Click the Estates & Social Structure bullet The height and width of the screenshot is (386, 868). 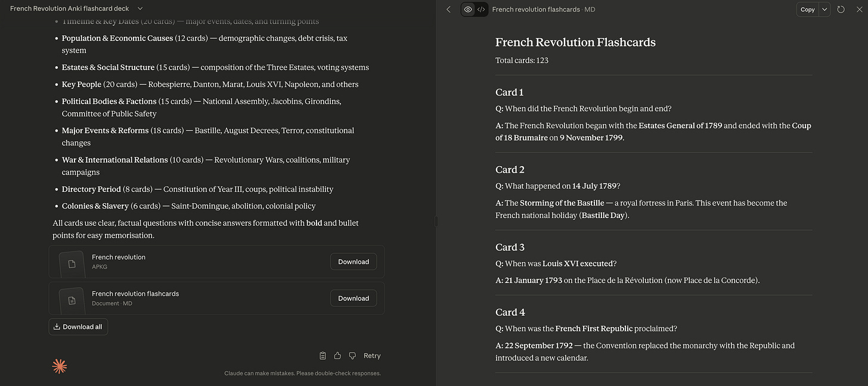pos(215,67)
